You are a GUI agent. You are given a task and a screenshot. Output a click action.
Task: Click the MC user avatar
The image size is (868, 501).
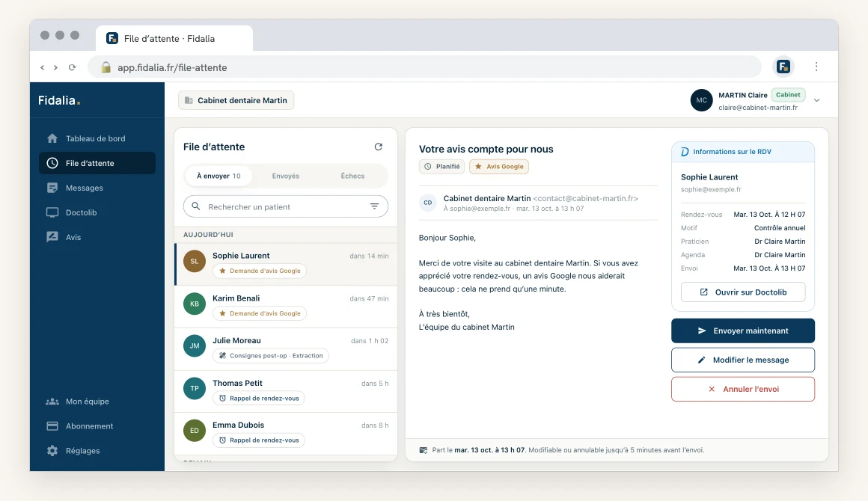click(701, 100)
